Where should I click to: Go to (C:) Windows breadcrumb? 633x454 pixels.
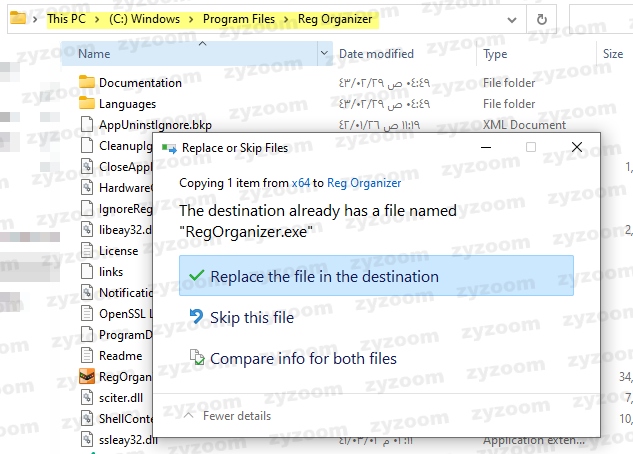click(x=144, y=19)
